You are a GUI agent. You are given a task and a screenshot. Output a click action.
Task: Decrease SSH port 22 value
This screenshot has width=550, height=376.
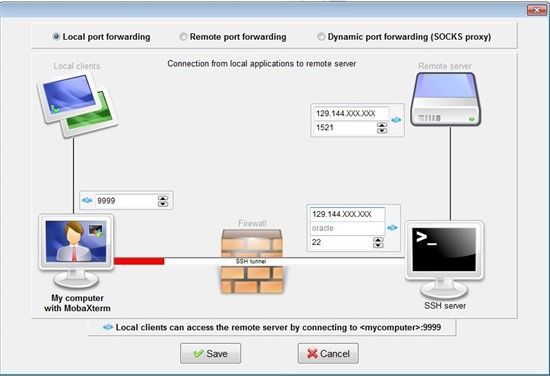(378, 245)
